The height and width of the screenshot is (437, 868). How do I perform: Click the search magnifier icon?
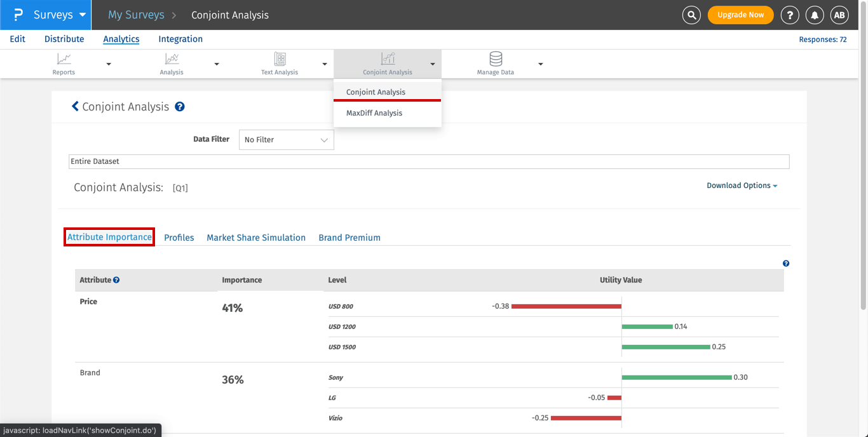[x=691, y=15]
